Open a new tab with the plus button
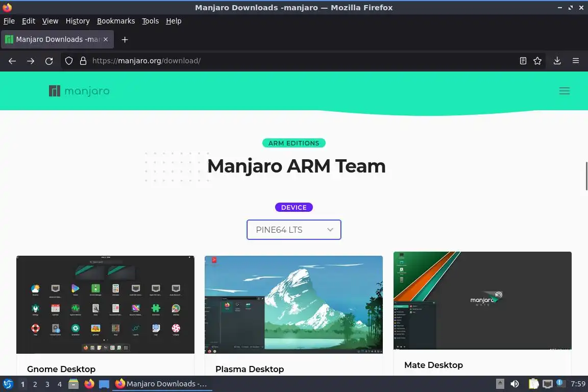 (125, 39)
